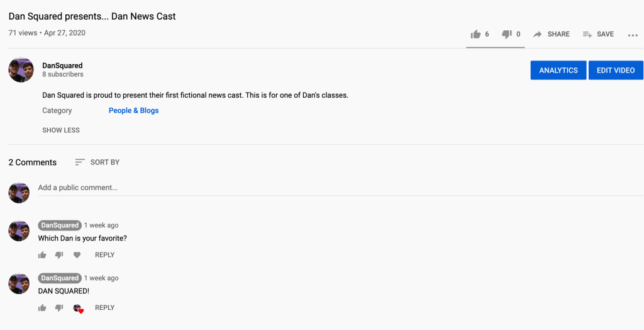Dislike the video with thumbs down icon

tap(507, 34)
